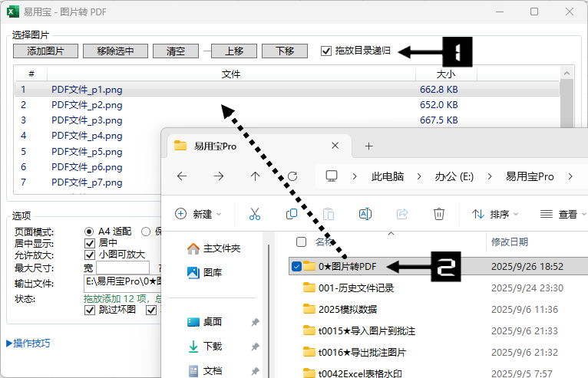Click the Up directory arrow in Explorer
Image resolution: width=588 pixels, height=378 pixels.
point(256,176)
